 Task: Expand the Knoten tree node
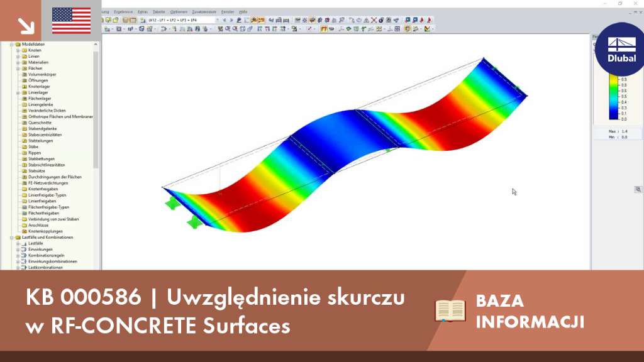[18, 50]
